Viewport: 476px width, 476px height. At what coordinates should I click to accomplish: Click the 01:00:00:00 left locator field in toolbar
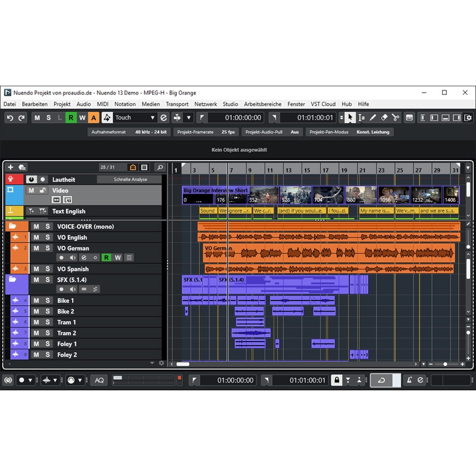click(236, 117)
